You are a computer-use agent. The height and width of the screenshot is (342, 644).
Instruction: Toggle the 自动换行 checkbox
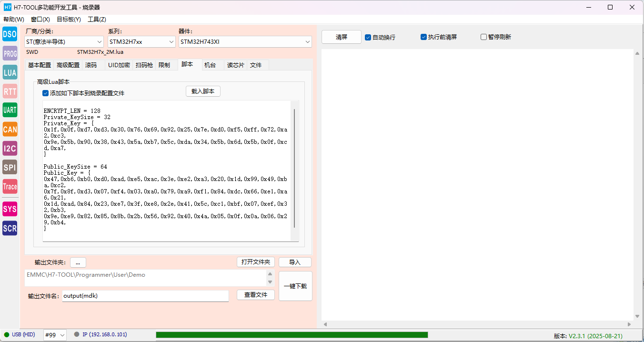point(368,37)
